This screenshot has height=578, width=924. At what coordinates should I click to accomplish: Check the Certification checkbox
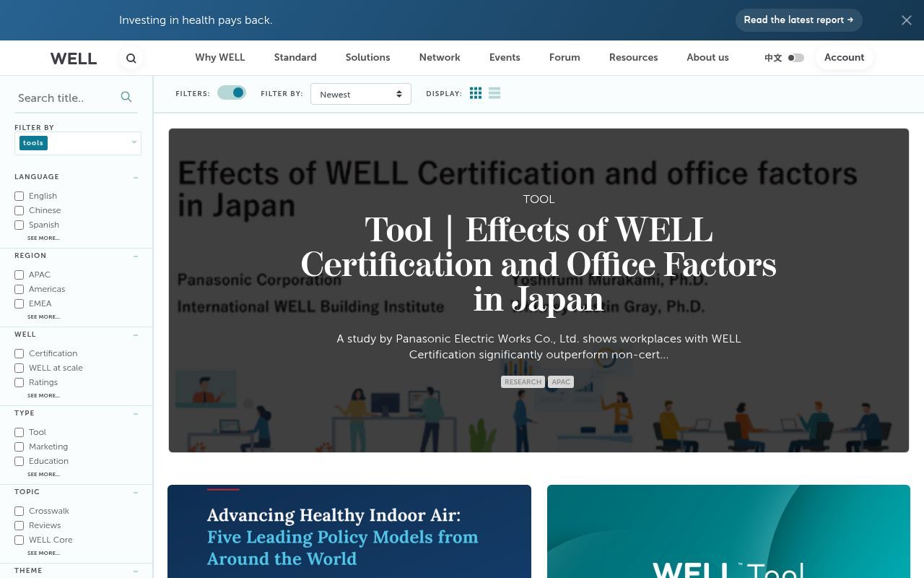click(x=19, y=353)
